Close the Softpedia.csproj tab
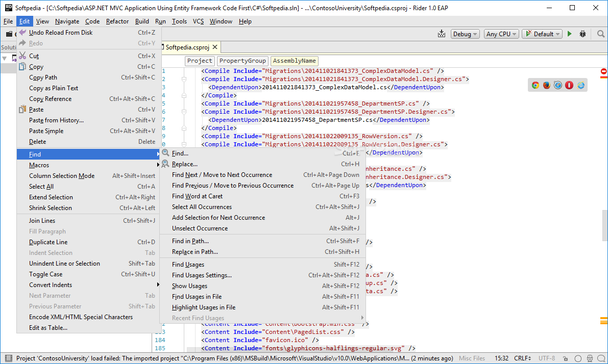608x364 pixels. click(215, 47)
